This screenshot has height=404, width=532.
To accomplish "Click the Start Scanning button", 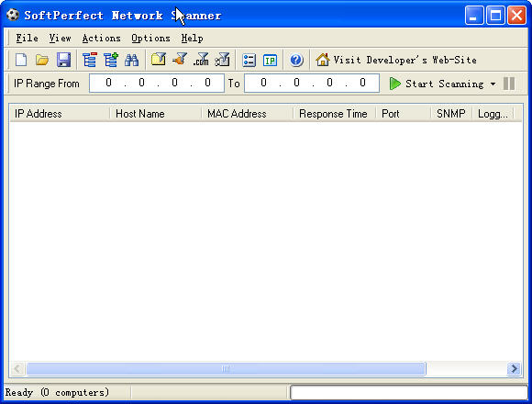I will click(437, 84).
